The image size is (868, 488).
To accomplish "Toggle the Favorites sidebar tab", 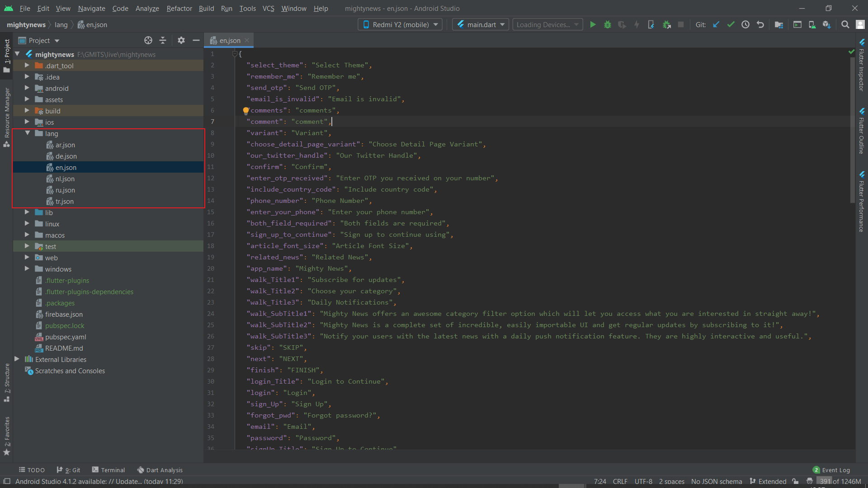I will point(7,436).
